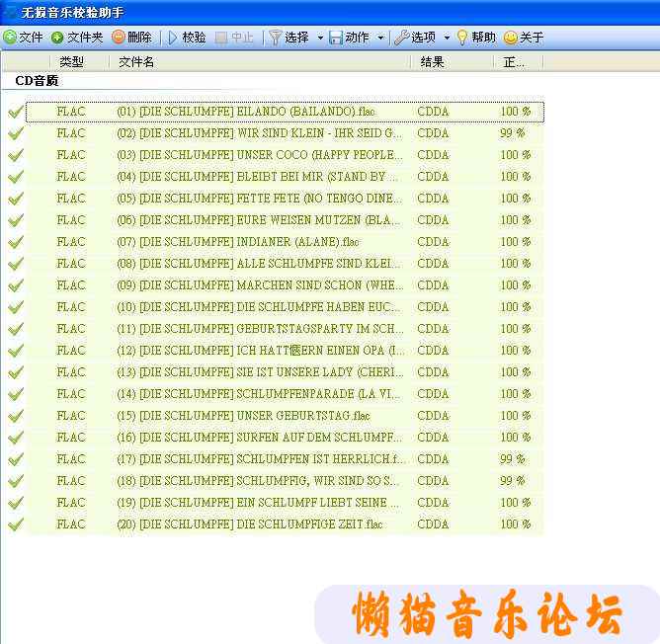
Task: Click 99 % value of track 17
Action: [x=512, y=459]
